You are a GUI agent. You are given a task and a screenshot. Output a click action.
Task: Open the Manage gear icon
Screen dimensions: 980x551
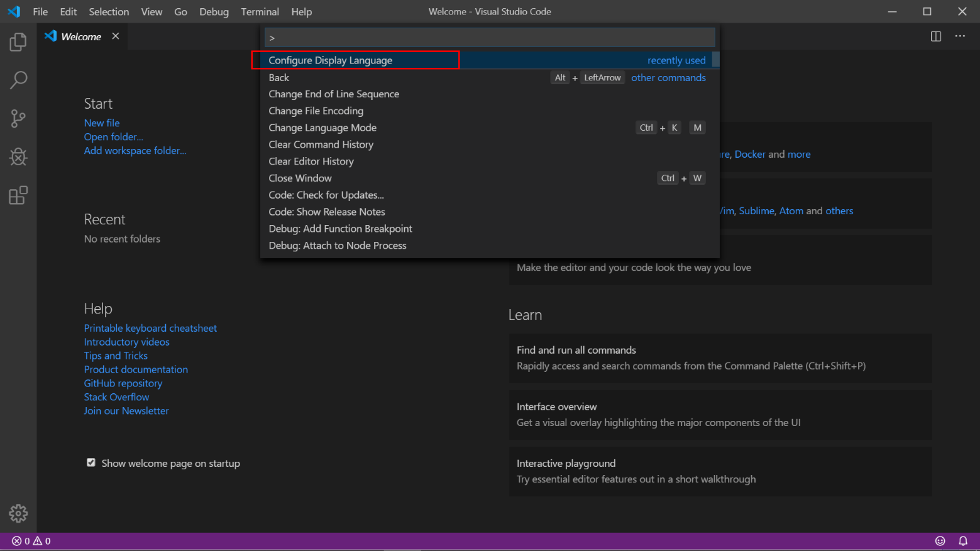[x=18, y=513]
